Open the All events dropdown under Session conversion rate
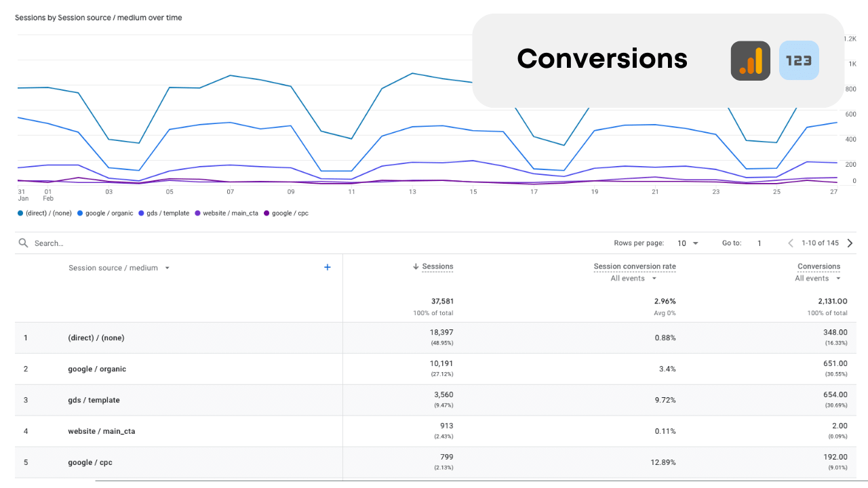 pos(634,278)
